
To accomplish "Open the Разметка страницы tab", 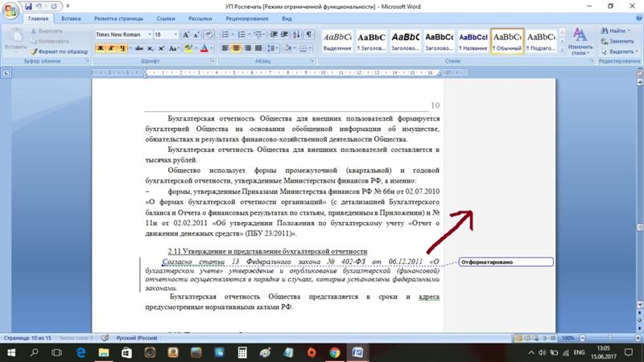I will 118,19.
